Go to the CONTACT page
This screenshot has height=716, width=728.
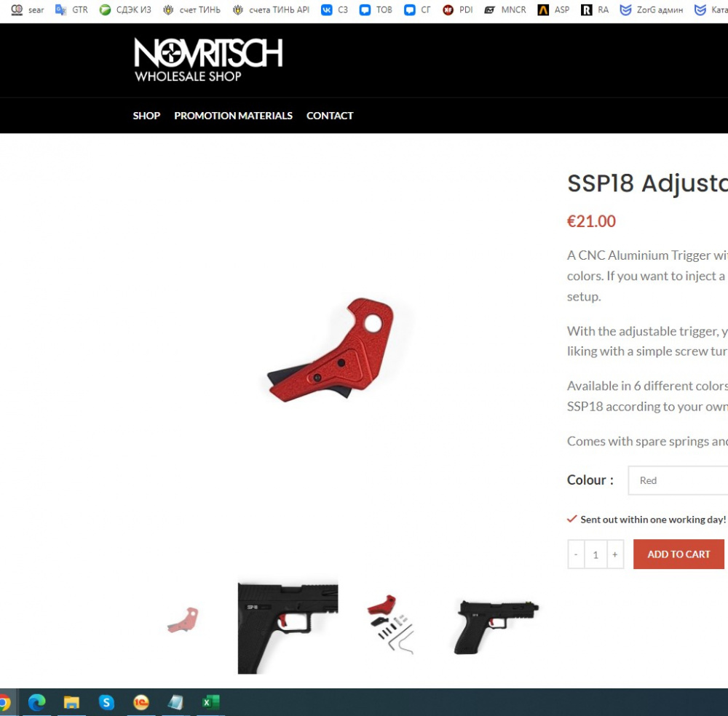(330, 116)
